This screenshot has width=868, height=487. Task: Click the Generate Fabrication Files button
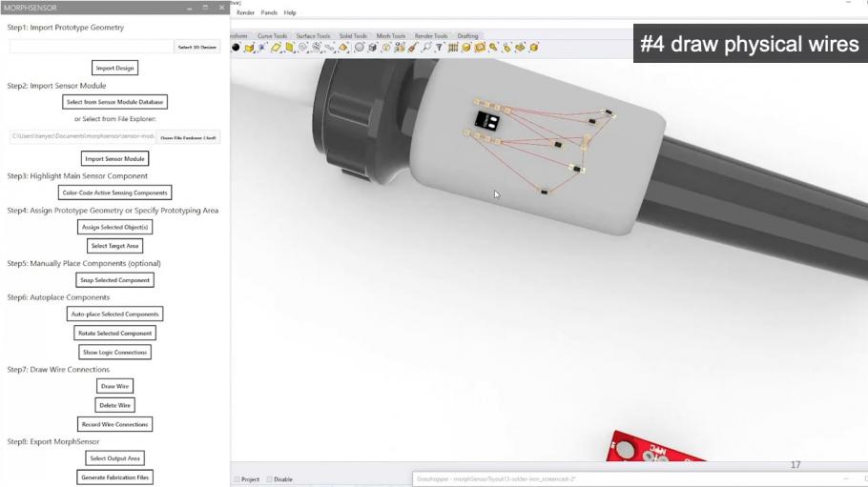click(x=114, y=477)
